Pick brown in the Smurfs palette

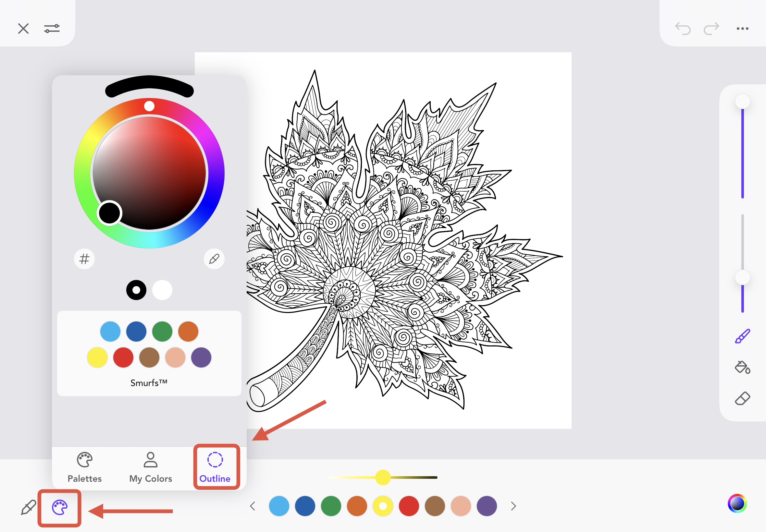(x=149, y=357)
